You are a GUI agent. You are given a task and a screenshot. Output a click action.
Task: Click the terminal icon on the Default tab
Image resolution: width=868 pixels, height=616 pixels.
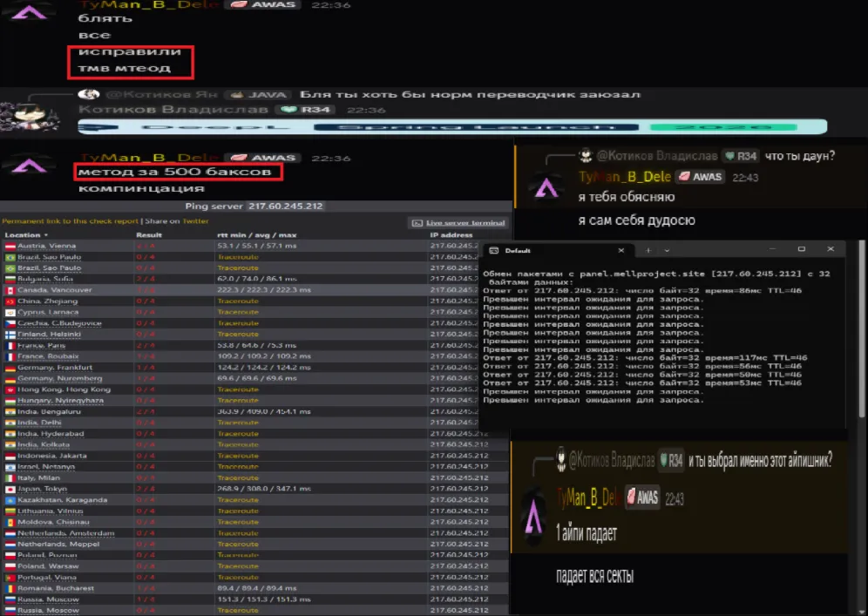pos(496,251)
